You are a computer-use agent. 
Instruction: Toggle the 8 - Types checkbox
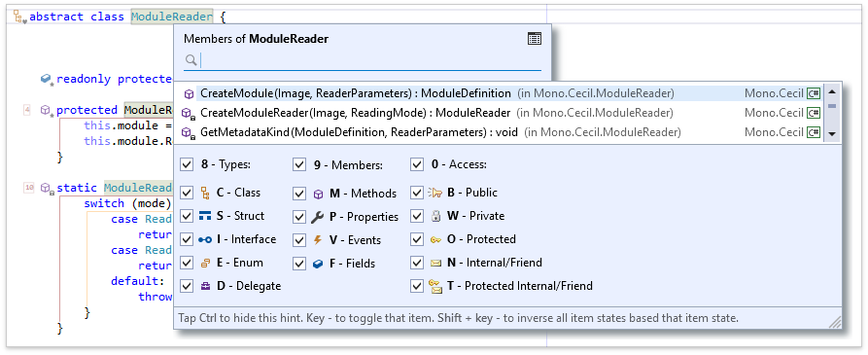187,164
